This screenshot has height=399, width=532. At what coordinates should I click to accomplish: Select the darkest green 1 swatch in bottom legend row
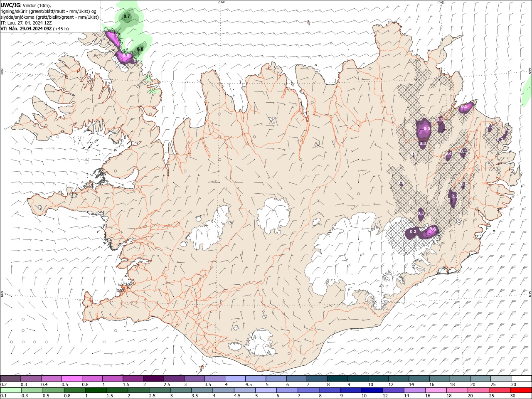(x=96, y=390)
